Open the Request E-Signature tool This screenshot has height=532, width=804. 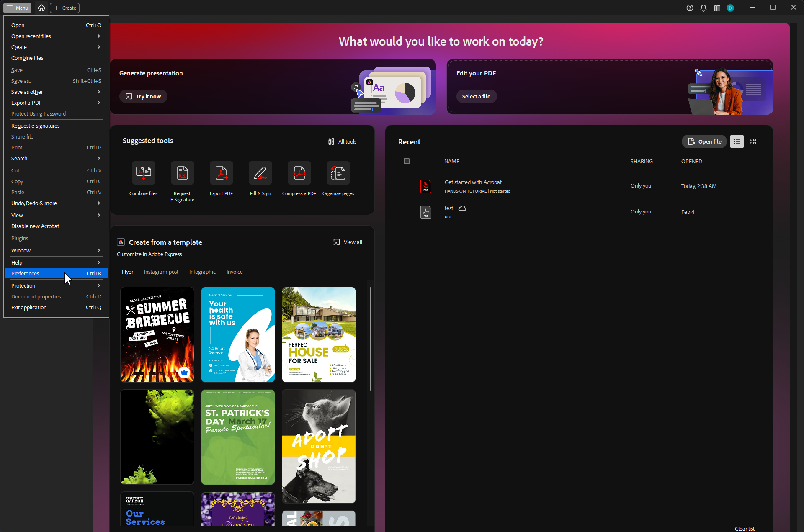click(x=182, y=173)
